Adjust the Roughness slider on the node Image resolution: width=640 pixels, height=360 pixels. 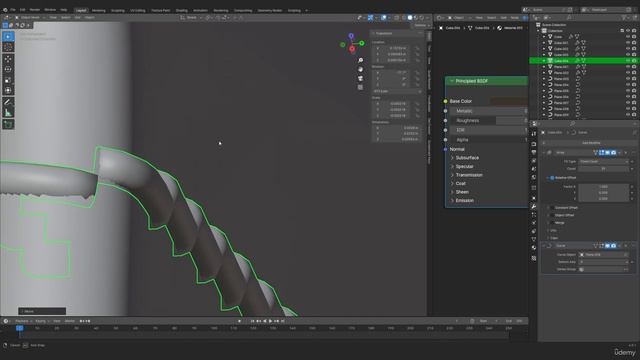(489, 121)
